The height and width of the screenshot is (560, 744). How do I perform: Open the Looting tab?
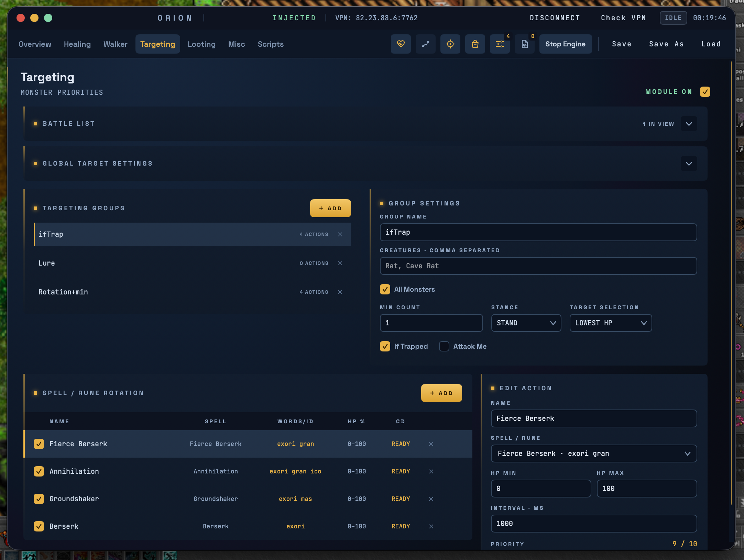click(201, 44)
